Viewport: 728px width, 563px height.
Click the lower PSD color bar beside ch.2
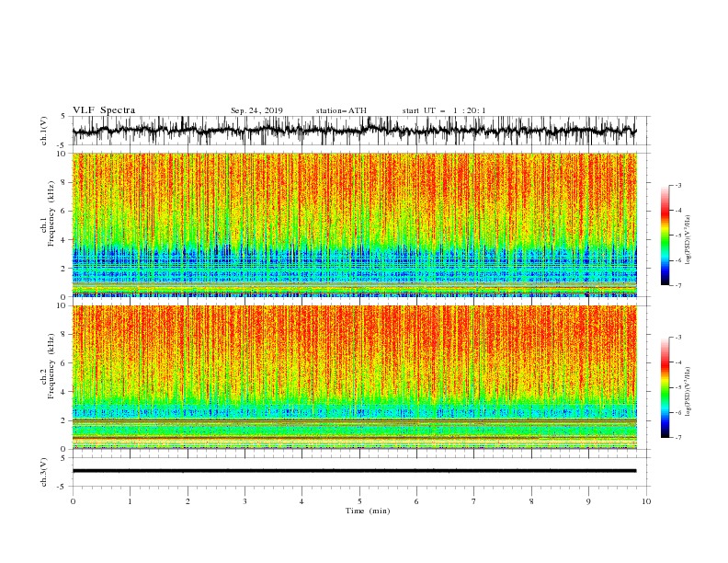click(x=665, y=387)
